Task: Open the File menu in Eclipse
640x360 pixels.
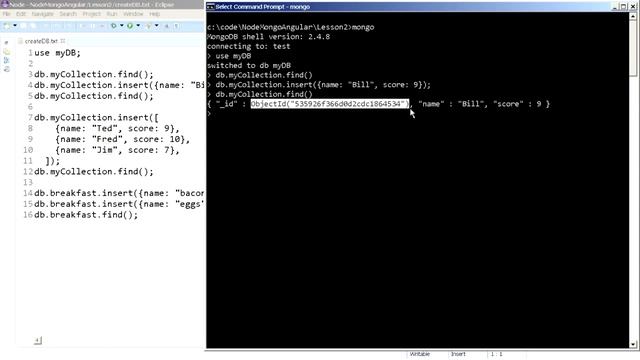Action: pos(7,14)
